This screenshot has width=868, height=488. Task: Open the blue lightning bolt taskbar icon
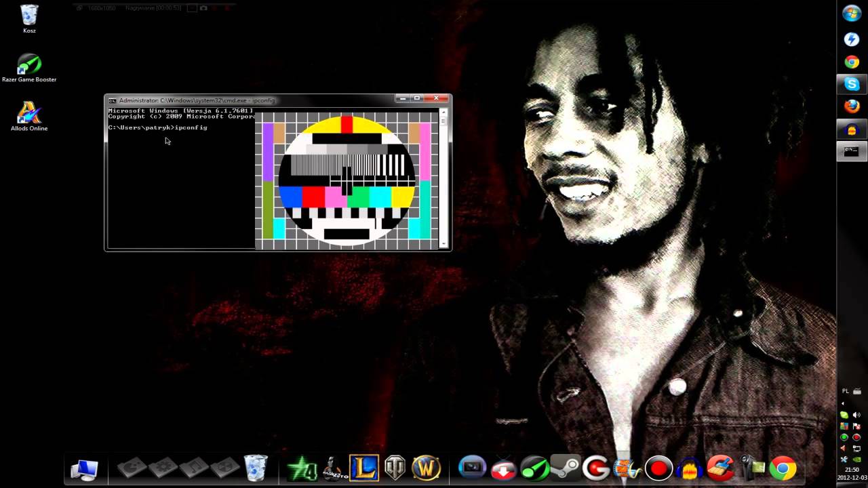click(x=852, y=39)
